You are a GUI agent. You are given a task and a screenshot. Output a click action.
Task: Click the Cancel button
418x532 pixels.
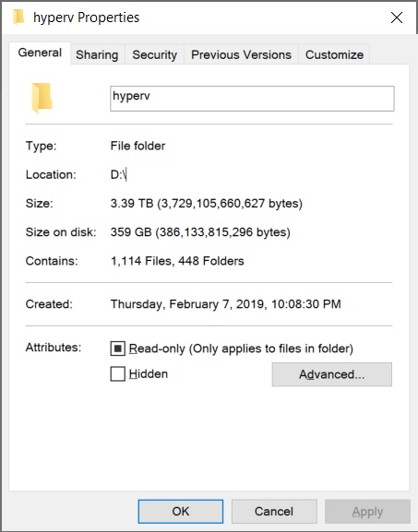(x=274, y=512)
